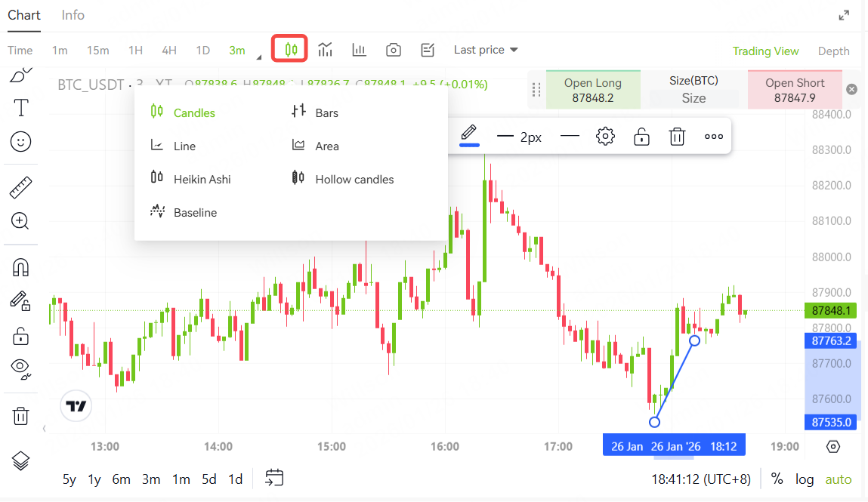This screenshot has width=868, height=502.
Task: Toggle magnet mode on the left sidebar
Action: 21,267
